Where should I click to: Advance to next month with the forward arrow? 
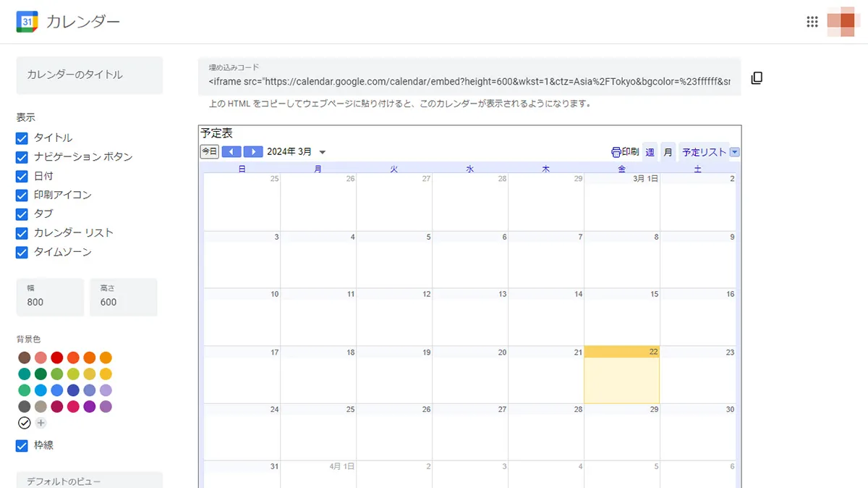(x=253, y=151)
